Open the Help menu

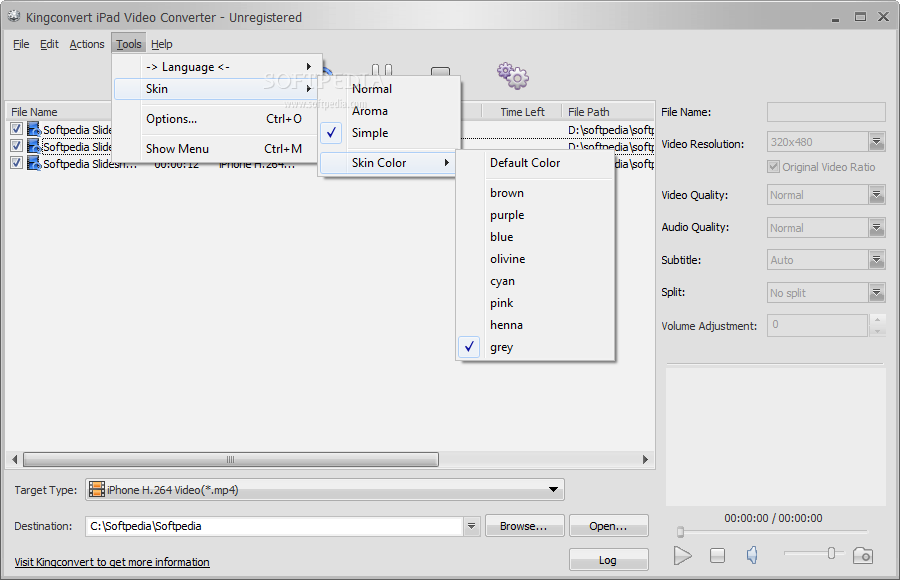pos(162,44)
